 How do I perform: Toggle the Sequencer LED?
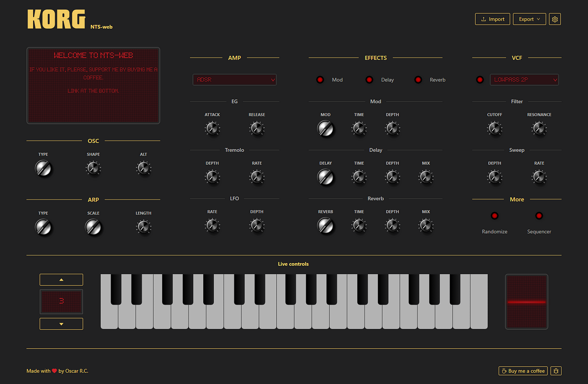tap(539, 216)
